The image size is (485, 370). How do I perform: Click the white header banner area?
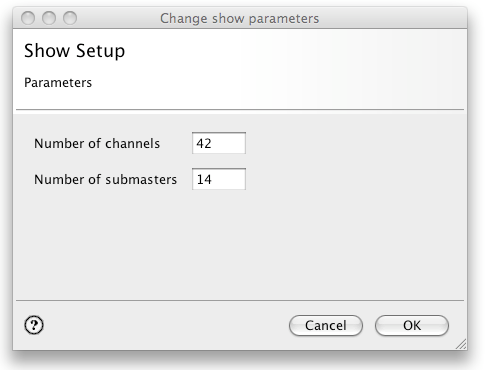tap(240, 69)
